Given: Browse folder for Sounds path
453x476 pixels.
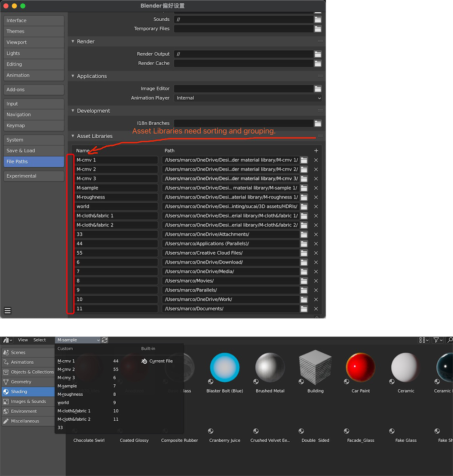Looking at the screenshot, I should (x=317, y=19).
